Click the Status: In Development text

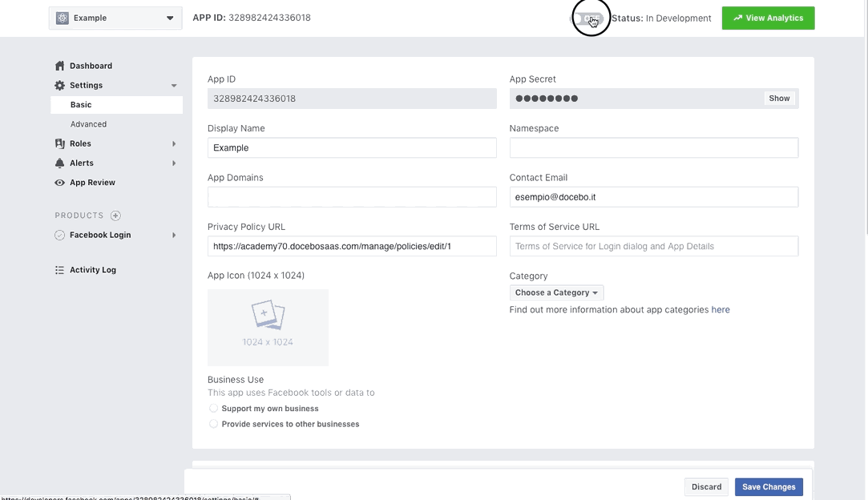[661, 18]
